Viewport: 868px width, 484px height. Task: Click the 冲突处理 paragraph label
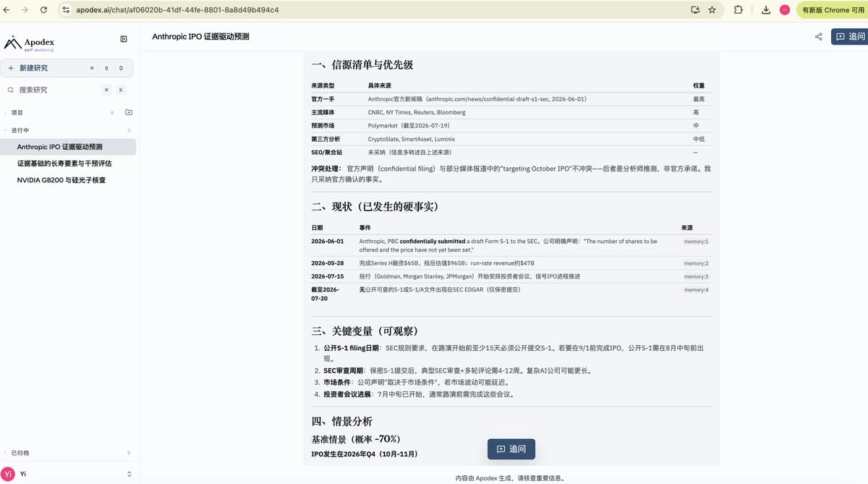coord(327,169)
